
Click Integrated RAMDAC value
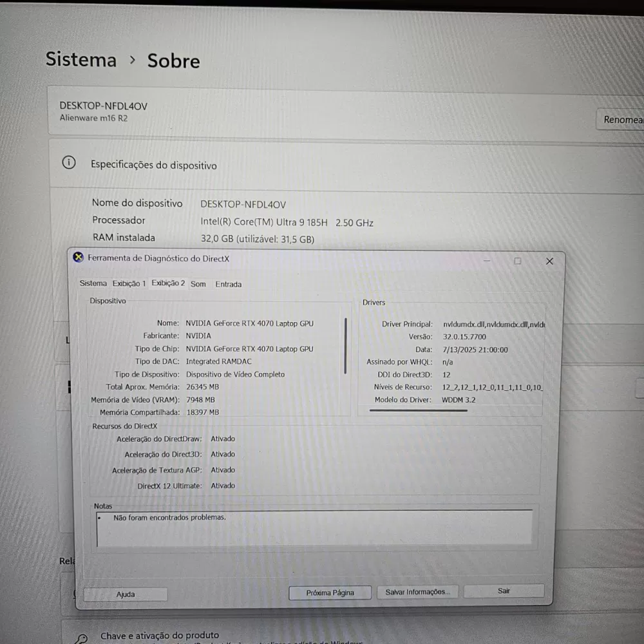(218, 361)
